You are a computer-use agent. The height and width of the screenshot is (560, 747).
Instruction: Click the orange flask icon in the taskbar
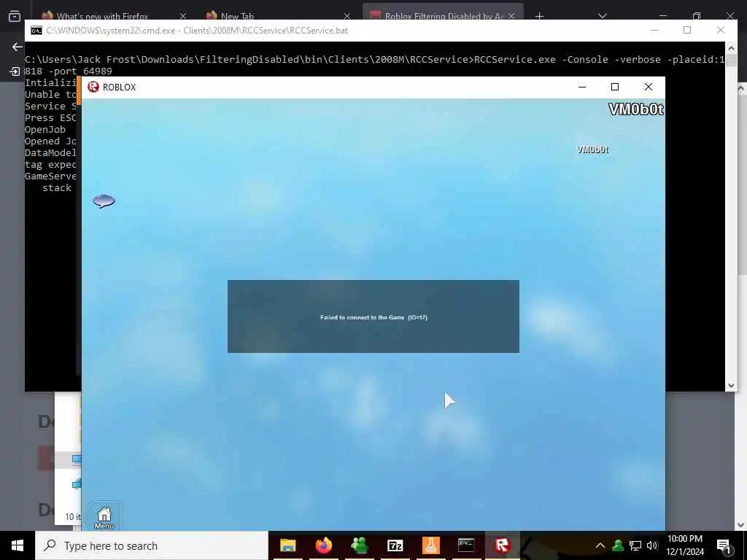(430, 545)
